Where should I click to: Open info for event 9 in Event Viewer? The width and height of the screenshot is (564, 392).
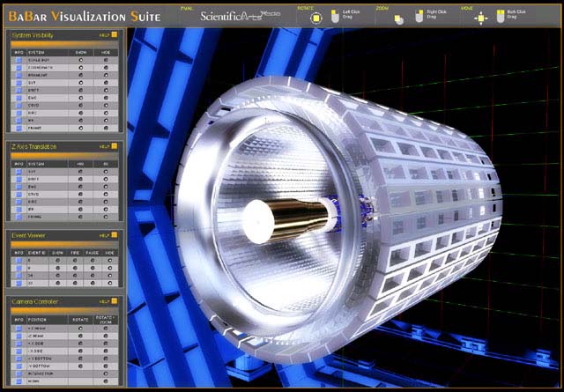(19, 268)
